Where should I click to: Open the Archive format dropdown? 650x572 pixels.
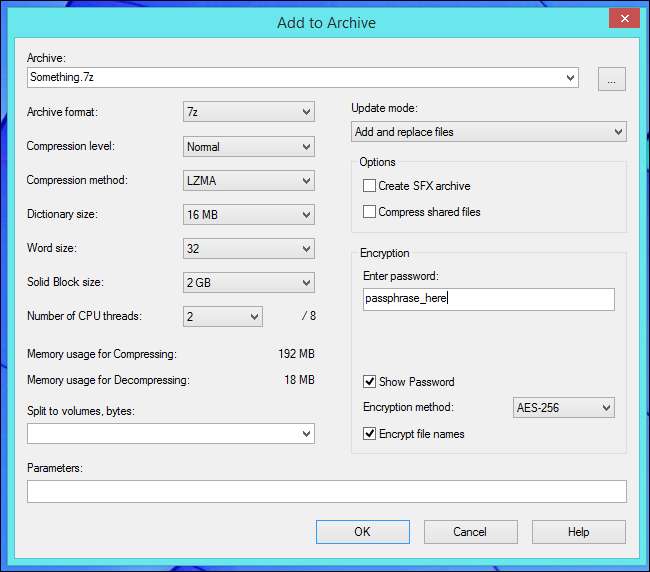pyautogui.click(x=249, y=112)
